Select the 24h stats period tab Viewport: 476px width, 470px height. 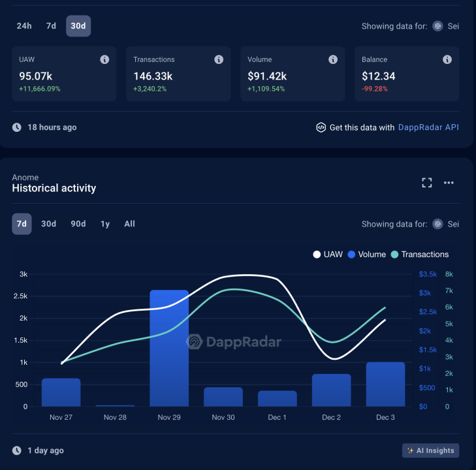pos(24,26)
